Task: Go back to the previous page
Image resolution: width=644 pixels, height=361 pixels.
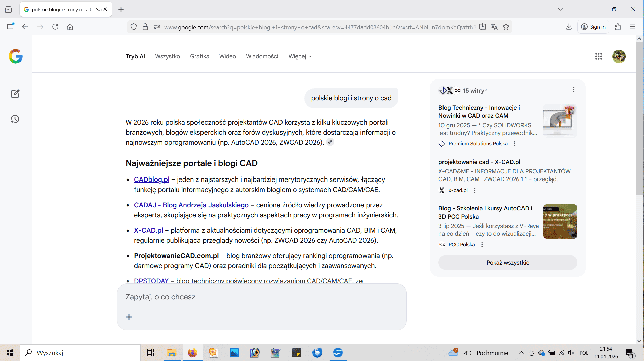Action: (x=25, y=27)
